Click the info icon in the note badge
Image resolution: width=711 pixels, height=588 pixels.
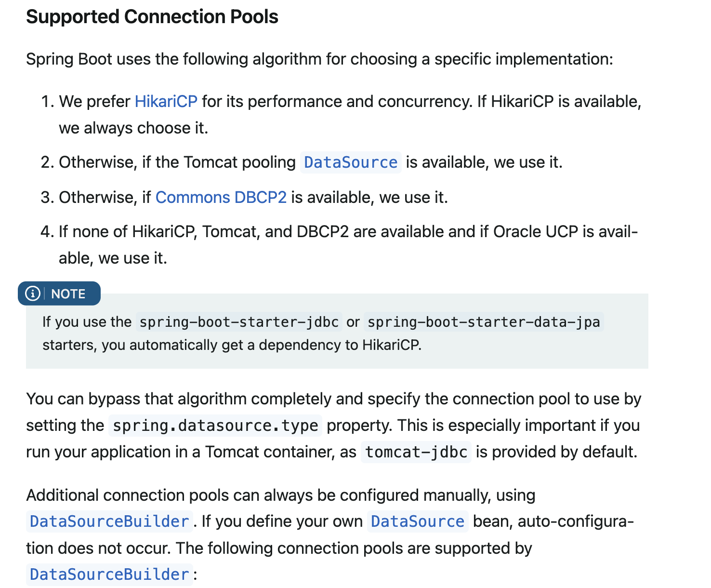tap(33, 294)
